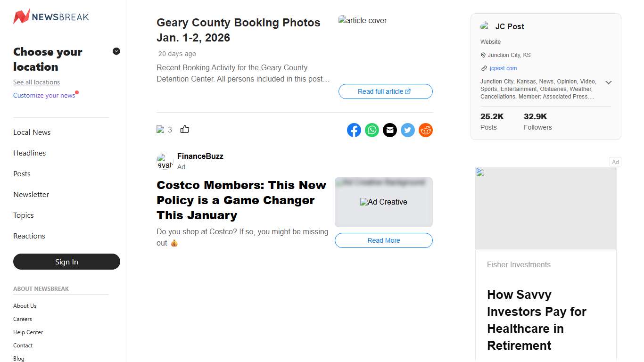The width and height of the screenshot is (644, 362).
Task: Click Read full article button
Action: [385, 91]
